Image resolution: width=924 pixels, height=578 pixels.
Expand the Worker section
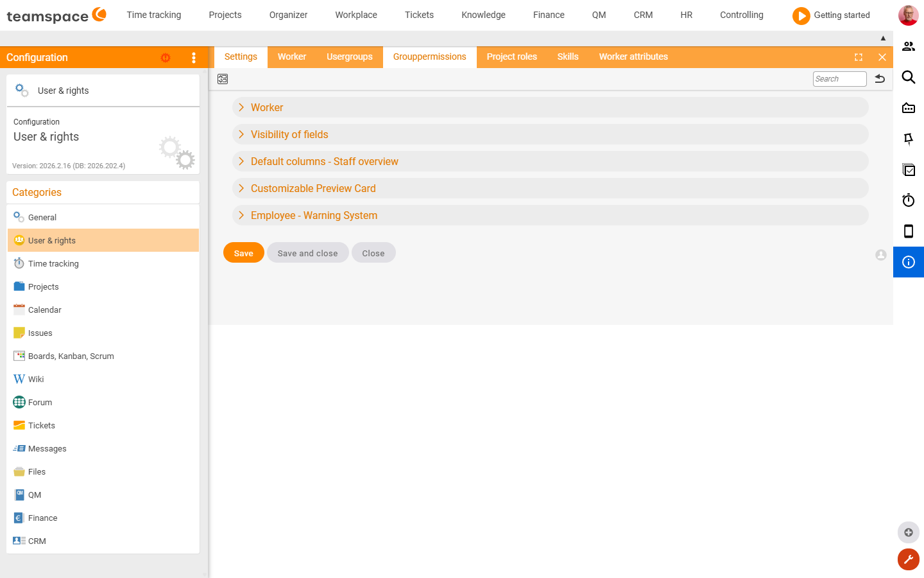point(551,107)
